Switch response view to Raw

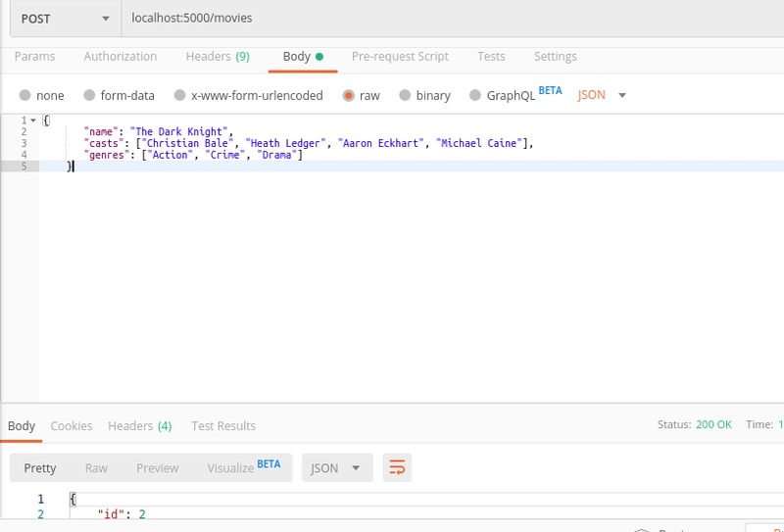pos(96,468)
